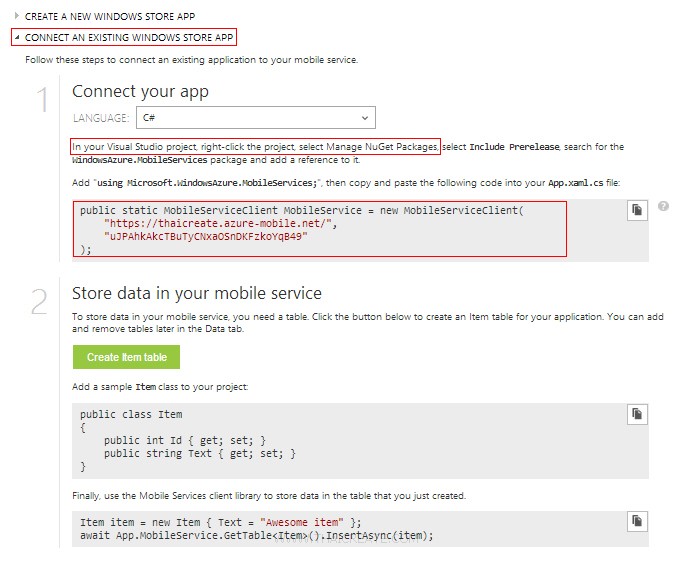The height and width of the screenshot is (564, 695).
Task: Click Finally, use the Mobile Services sentence
Action: (x=269, y=496)
